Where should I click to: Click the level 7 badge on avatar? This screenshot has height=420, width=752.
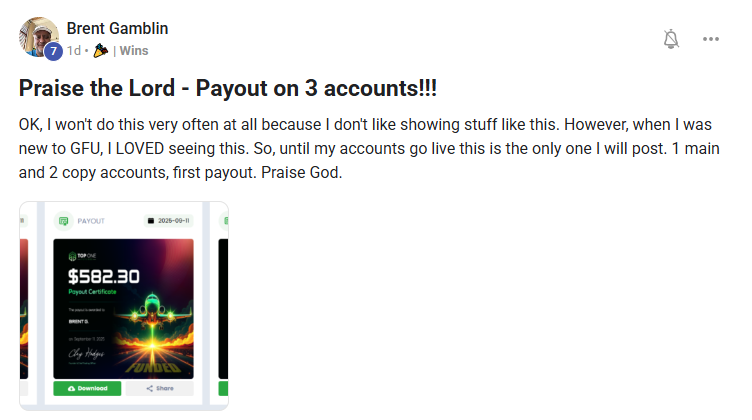53,51
